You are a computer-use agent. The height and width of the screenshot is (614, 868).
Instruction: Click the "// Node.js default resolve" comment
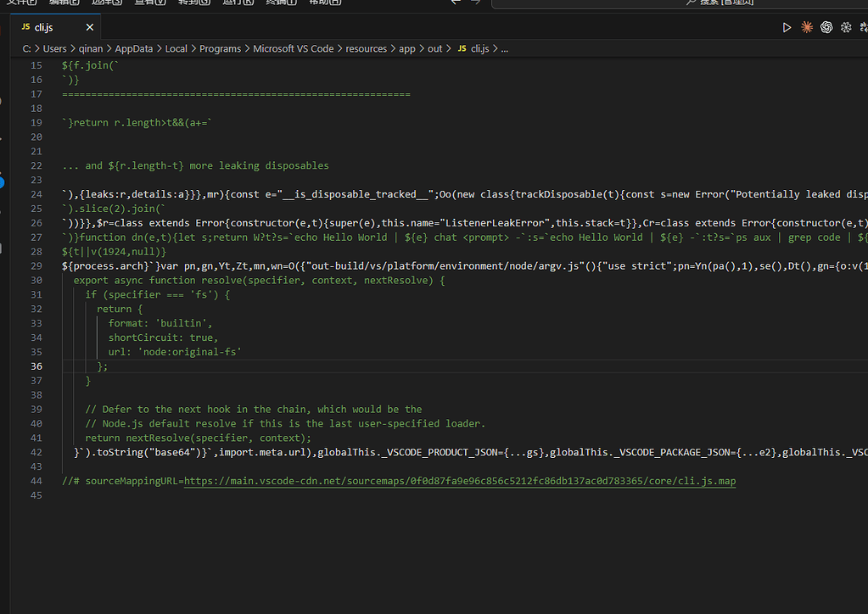[285, 424]
